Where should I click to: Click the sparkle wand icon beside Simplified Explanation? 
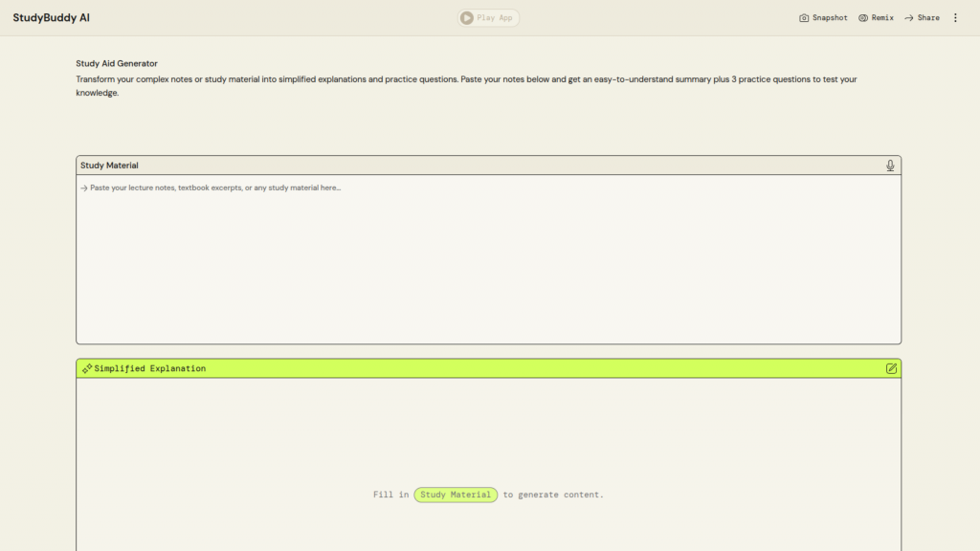click(87, 368)
